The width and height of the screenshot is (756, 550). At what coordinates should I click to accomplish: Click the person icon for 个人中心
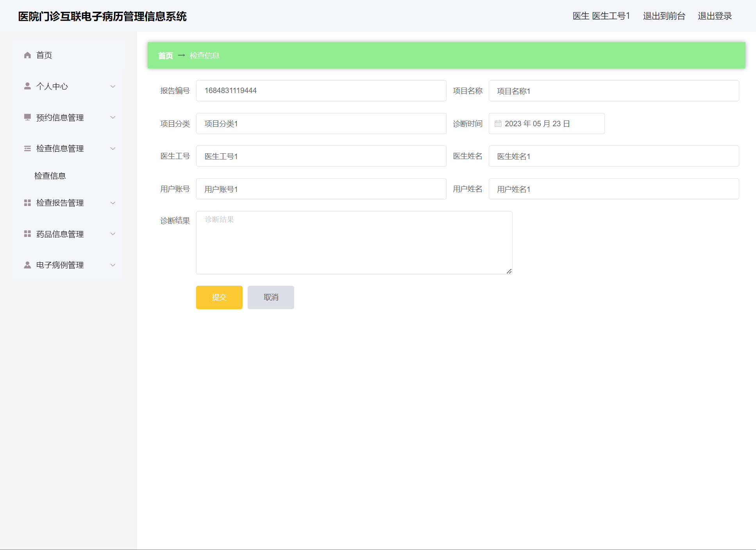click(27, 86)
